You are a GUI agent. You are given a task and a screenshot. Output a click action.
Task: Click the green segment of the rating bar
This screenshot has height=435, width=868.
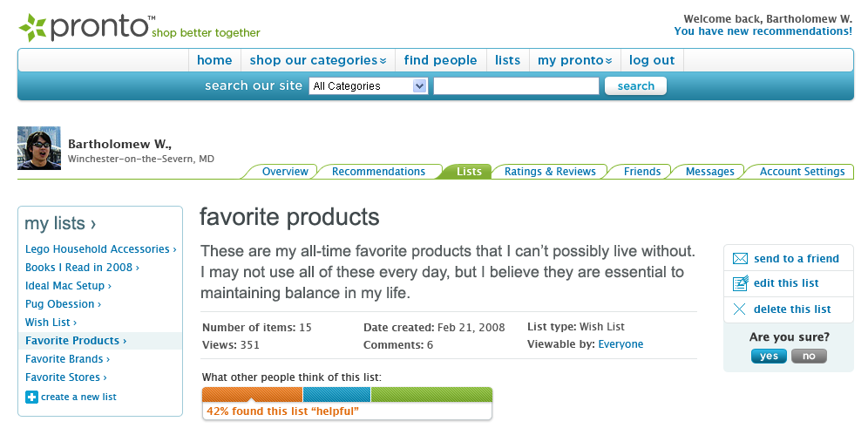point(431,394)
